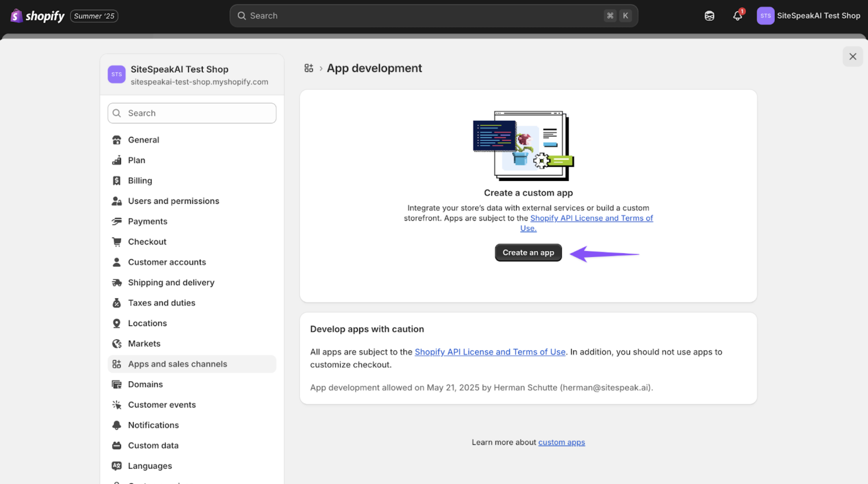Viewport: 868px width, 484px height.
Task: Open Users and permissions settings
Action: (173, 201)
